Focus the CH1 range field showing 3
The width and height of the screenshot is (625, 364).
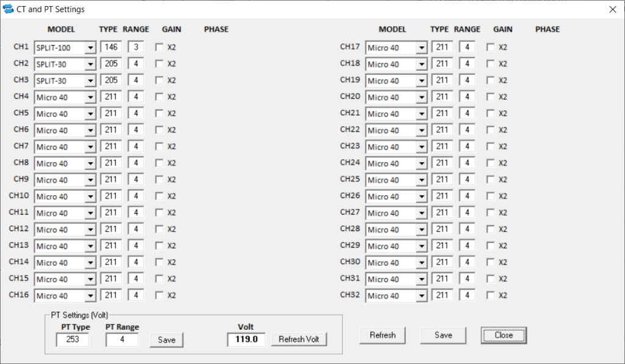pyautogui.click(x=135, y=47)
